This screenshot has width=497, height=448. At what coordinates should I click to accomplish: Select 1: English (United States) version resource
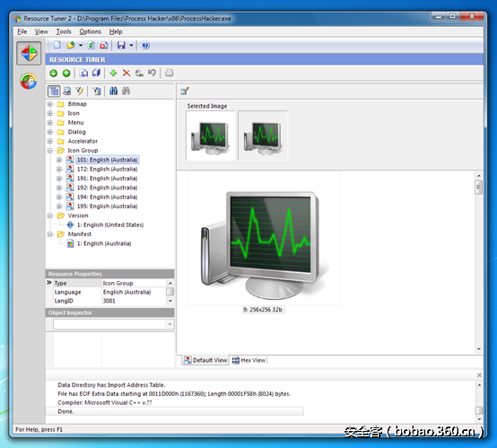point(110,225)
